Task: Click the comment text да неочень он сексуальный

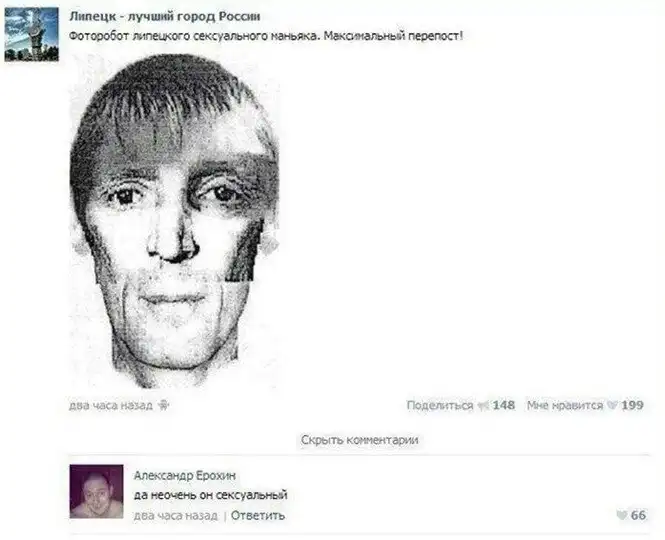Action: 211,495
